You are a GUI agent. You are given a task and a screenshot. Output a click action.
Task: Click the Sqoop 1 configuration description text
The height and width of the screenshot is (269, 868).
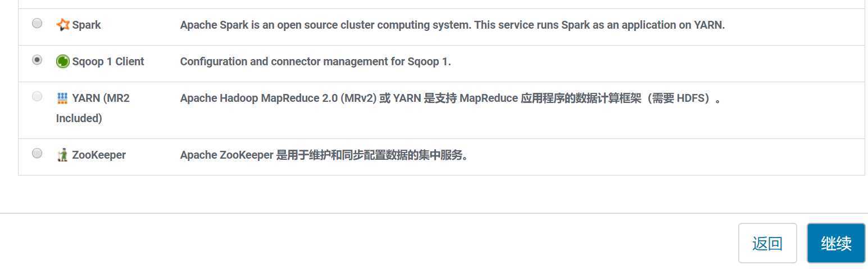[x=315, y=62]
